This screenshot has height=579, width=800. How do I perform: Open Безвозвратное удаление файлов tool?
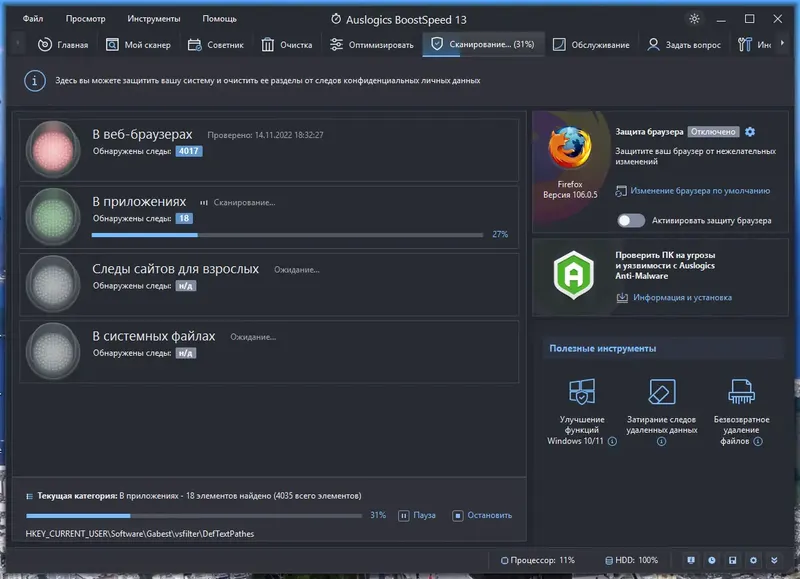click(741, 411)
